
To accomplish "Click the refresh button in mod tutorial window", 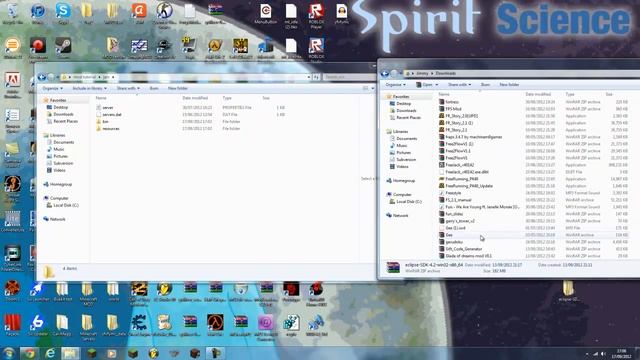I will (316, 77).
